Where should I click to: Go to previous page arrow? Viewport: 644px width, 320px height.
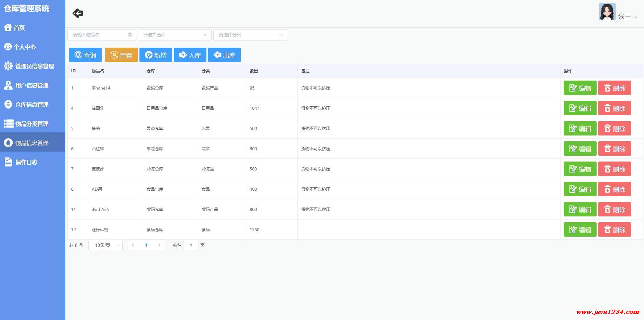pyautogui.click(x=133, y=245)
